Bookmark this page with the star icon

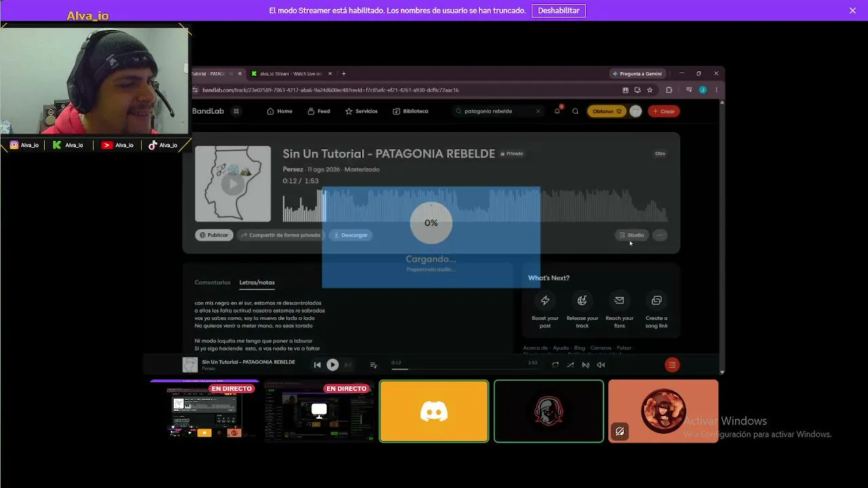(650, 89)
